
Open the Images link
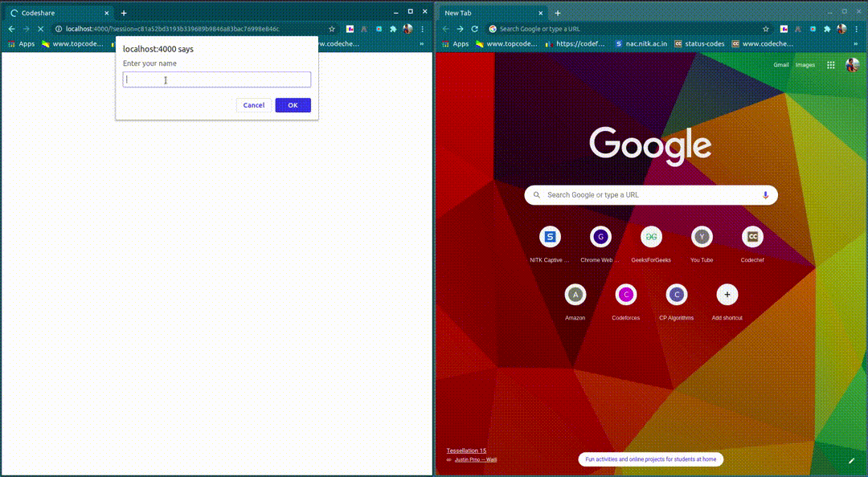pos(805,65)
